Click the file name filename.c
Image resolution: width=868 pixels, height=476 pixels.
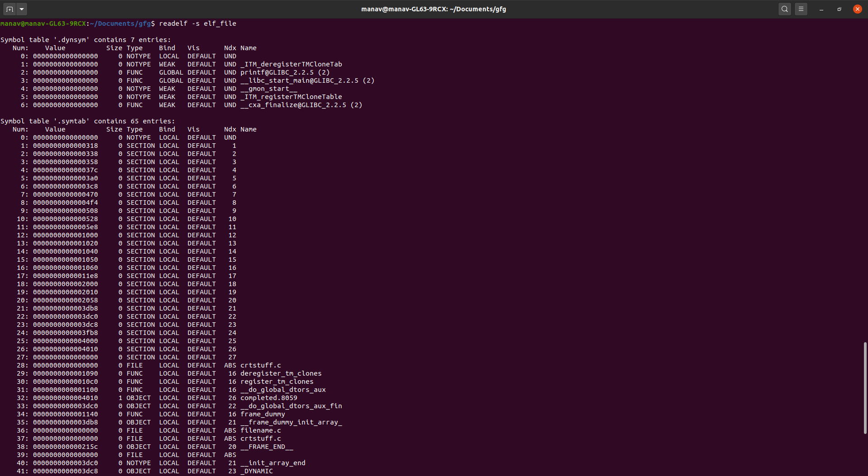pyautogui.click(x=261, y=430)
